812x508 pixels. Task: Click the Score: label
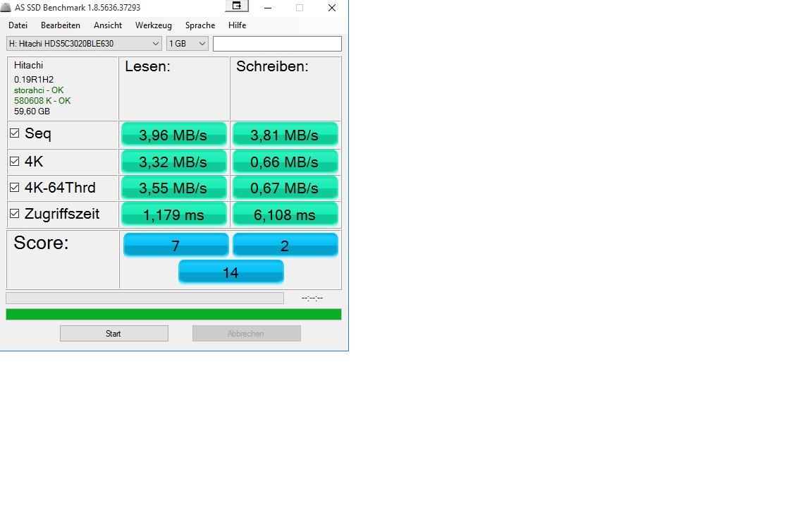41,243
